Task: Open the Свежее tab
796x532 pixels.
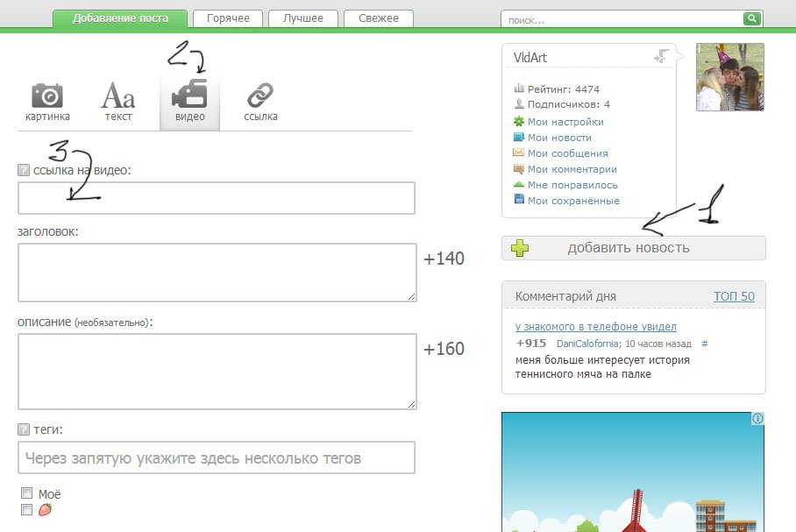Action: pyautogui.click(x=379, y=18)
